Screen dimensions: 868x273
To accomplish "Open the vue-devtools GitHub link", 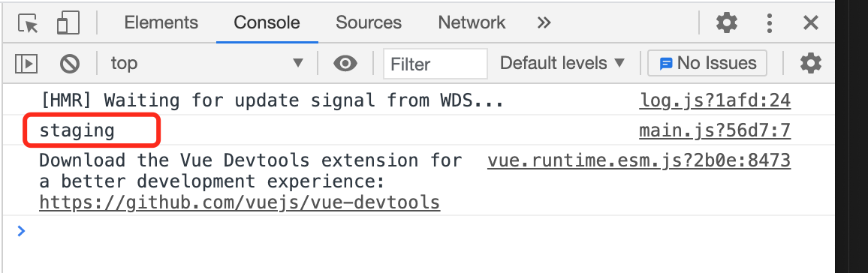I will pos(240,202).
